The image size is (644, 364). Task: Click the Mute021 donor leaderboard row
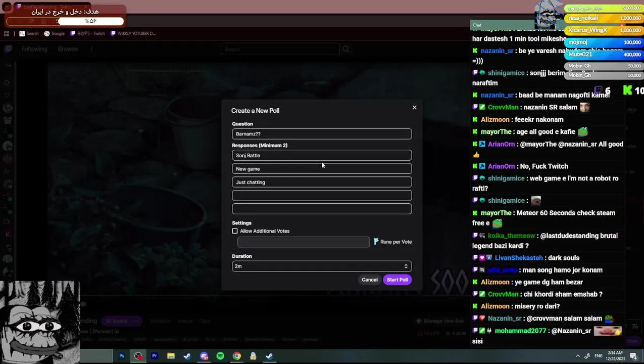coord(604,54)
